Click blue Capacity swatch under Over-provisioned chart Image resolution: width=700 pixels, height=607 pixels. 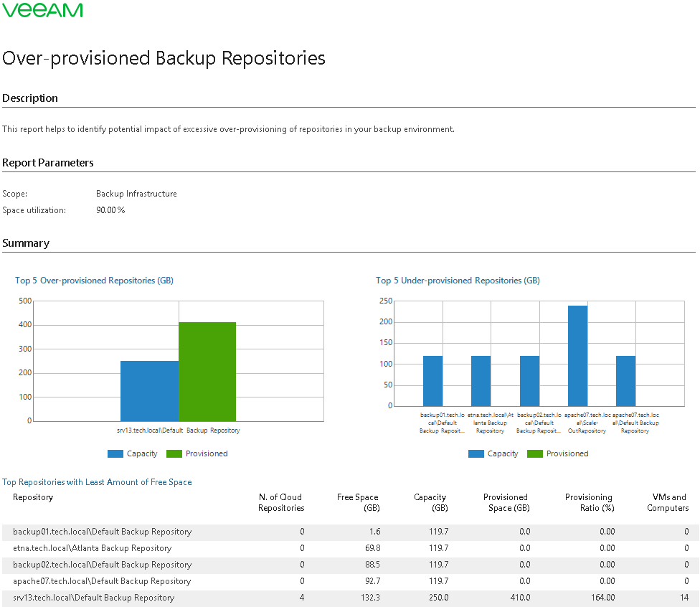(x=115, y=453)
